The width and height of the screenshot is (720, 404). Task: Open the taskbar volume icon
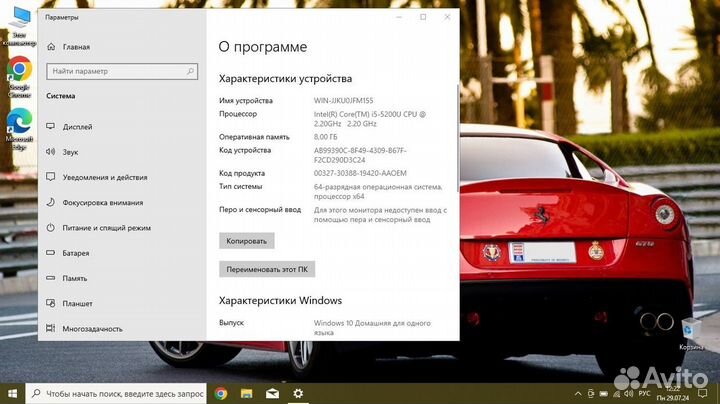pos(628,394)
